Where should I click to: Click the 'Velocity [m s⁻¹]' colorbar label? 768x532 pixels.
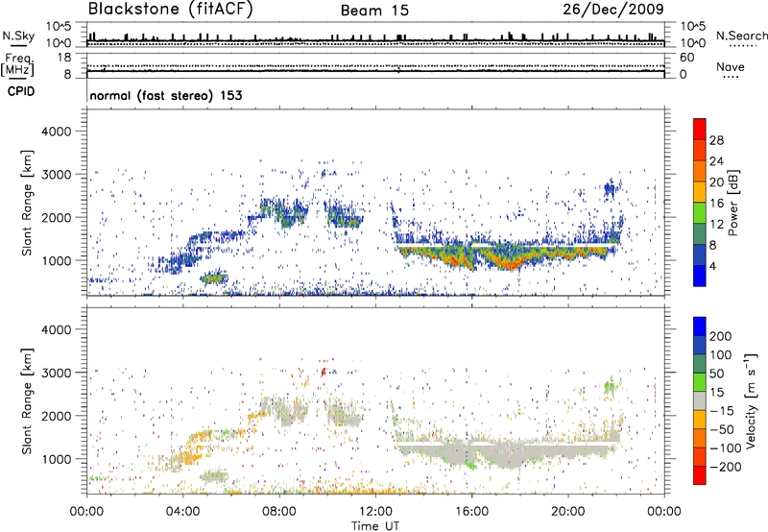pyautogui.click(x=751, y=401)
